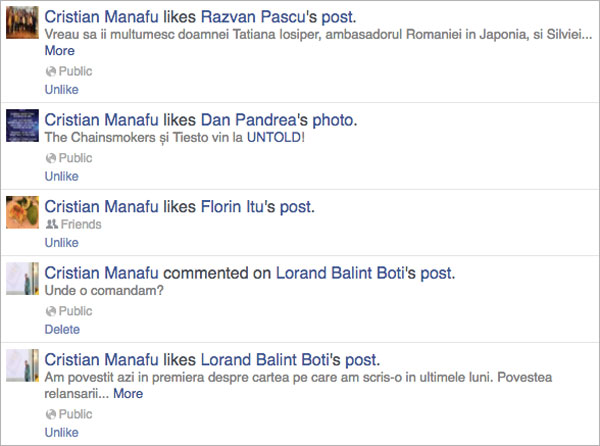Unlike Razvan Pascu's post
600x446 pixels.
62,90
